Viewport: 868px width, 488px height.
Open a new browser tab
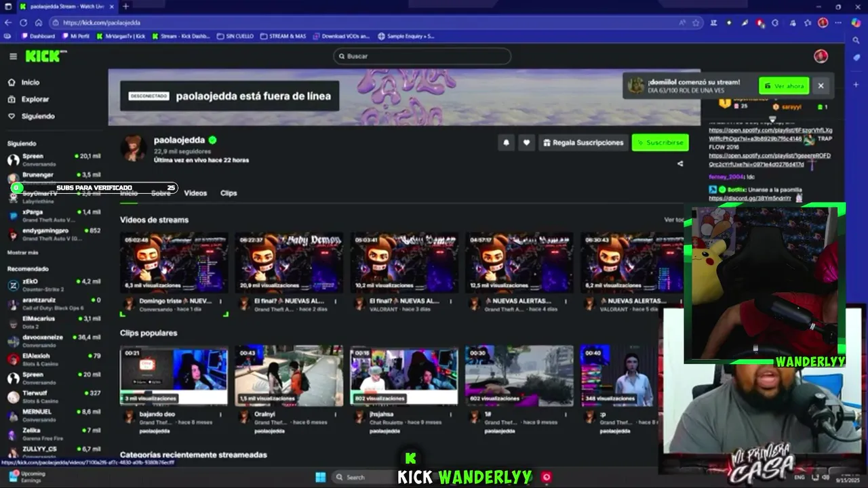126,7
